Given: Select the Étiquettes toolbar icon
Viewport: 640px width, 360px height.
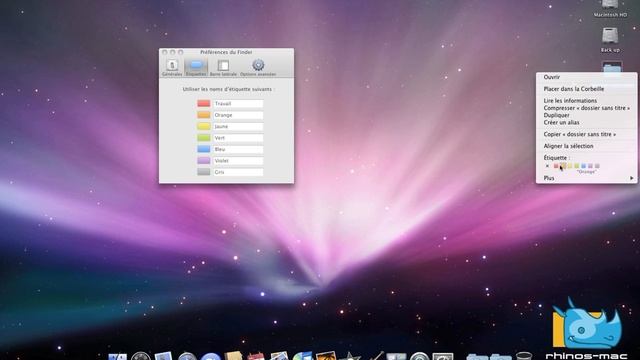Looking at the screenshot, I should pyautogui.click(x=196, y=68).
